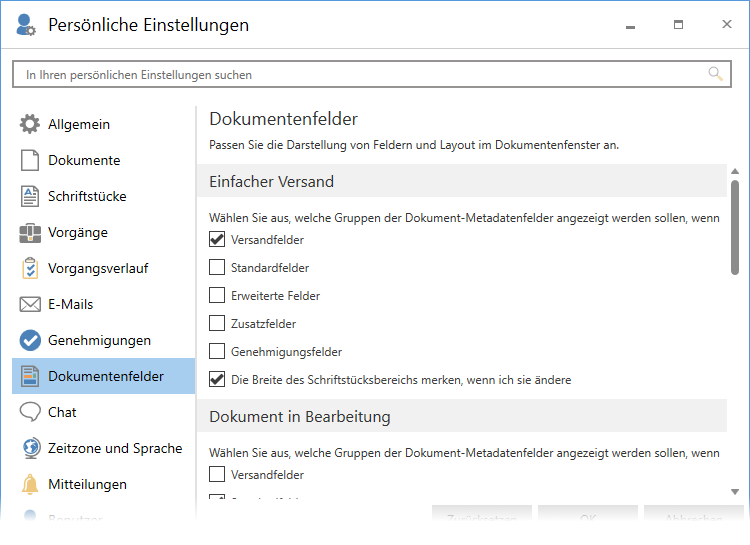This screenshot has width=750, height=545.
Task: Click the search magnifier icon
Action: point(715,74)
